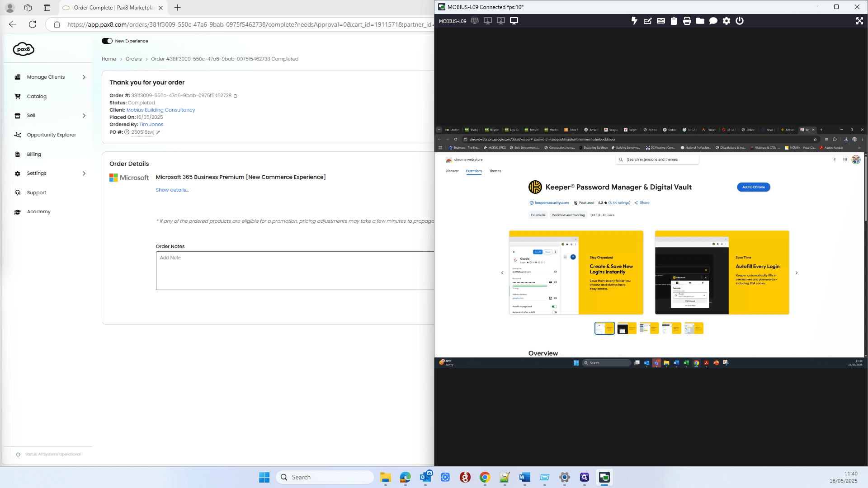Open the Support page in Pax8
The image size is (868, 488).
click(x=36, y=192)
